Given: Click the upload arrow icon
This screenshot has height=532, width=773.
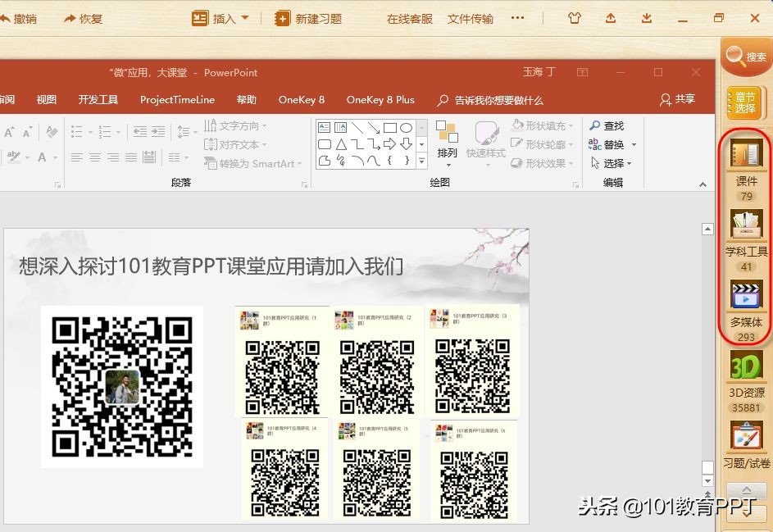Looking at the screenshot, I should click(611, 18).
